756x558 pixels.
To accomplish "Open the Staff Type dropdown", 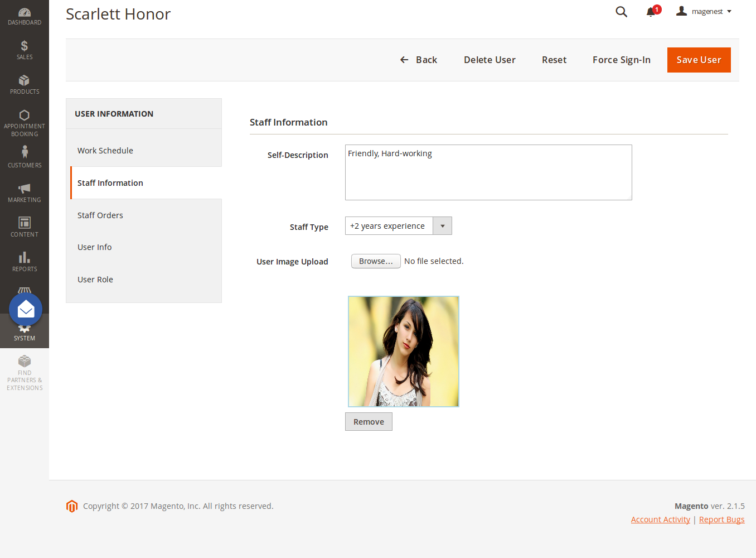I will [x=398, y=226].
